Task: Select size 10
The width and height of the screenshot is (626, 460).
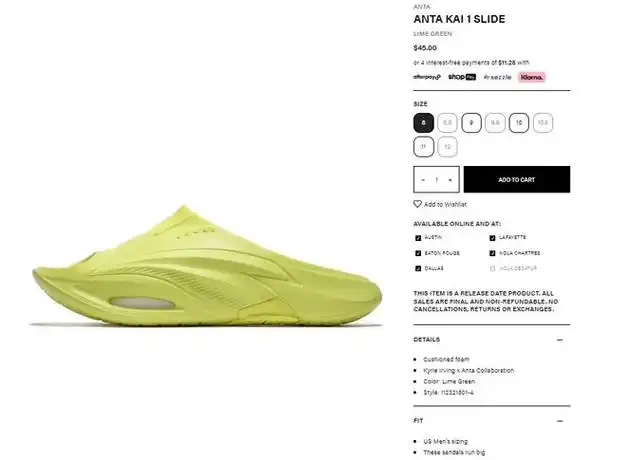Action: click(519, 123)
